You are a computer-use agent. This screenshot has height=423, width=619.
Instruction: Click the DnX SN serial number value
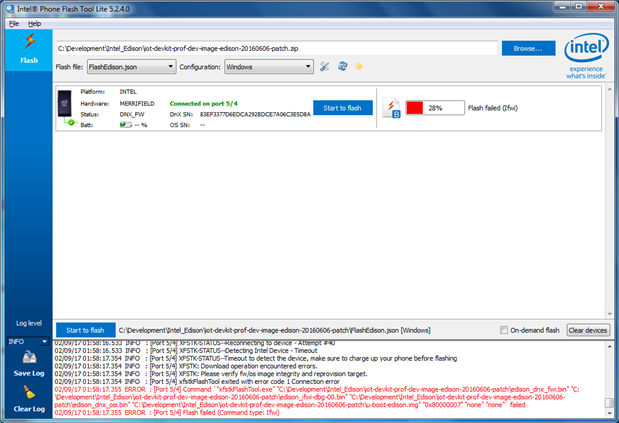click(x=255, y=114)
